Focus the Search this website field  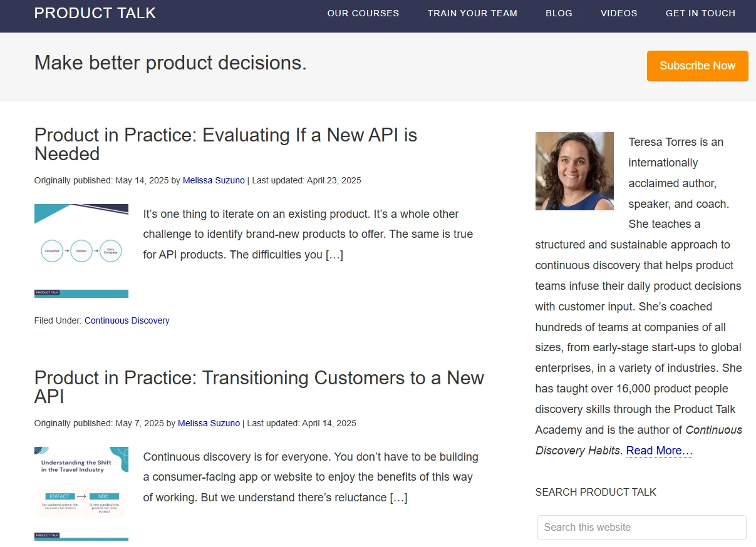[641, 527]
